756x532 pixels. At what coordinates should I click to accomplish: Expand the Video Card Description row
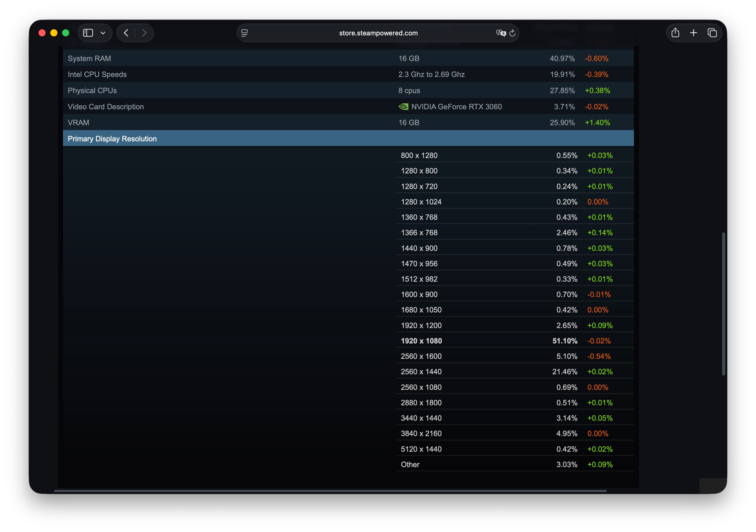point(348,106)
